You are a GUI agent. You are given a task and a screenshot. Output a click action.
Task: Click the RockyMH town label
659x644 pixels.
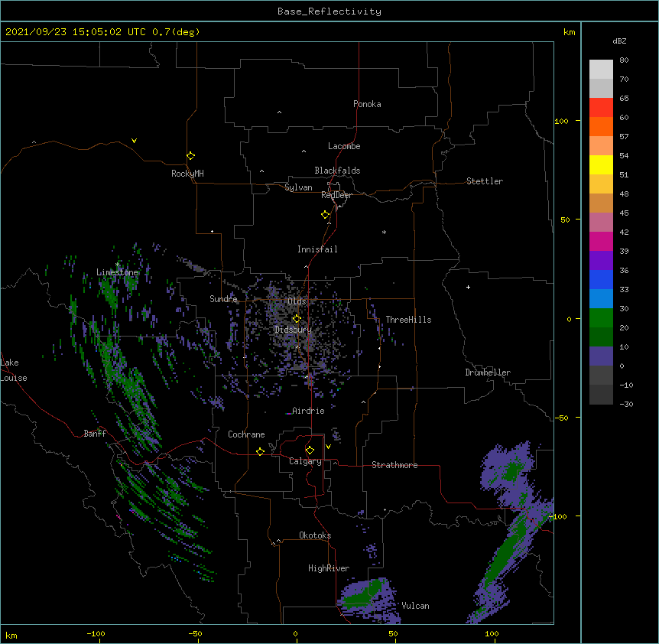(x=187, y=174)
